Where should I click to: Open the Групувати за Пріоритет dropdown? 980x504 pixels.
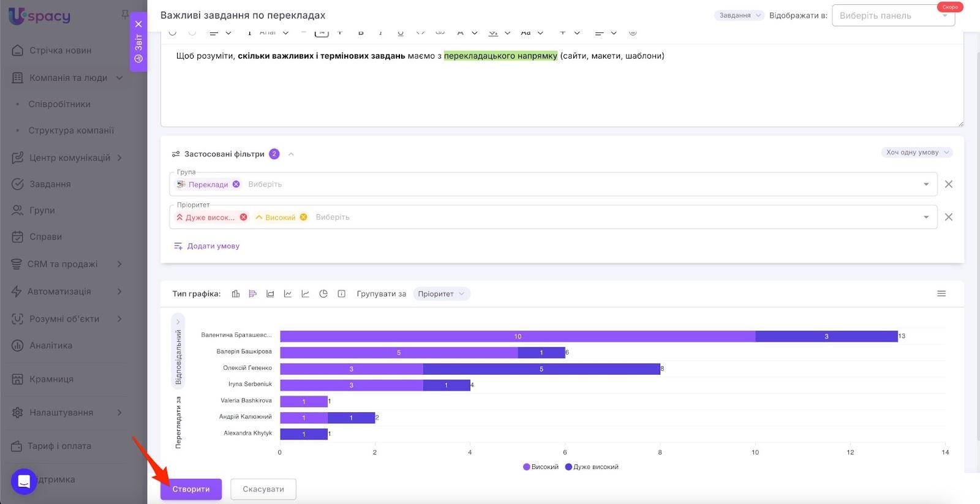click(x=441, y=294)
